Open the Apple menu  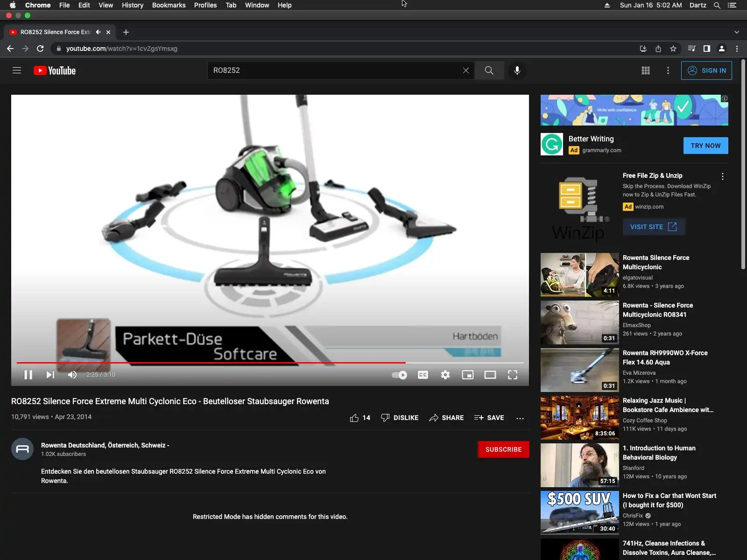(x=13, y=5)
